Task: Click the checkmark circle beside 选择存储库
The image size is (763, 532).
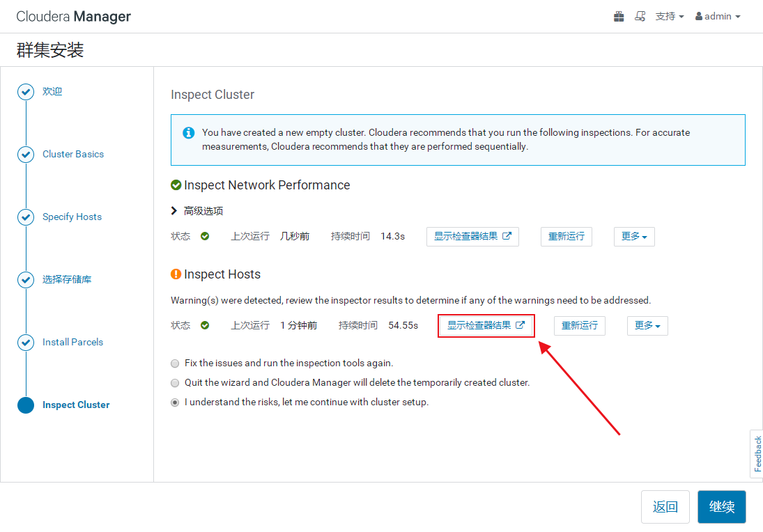Action: point(26,280)
